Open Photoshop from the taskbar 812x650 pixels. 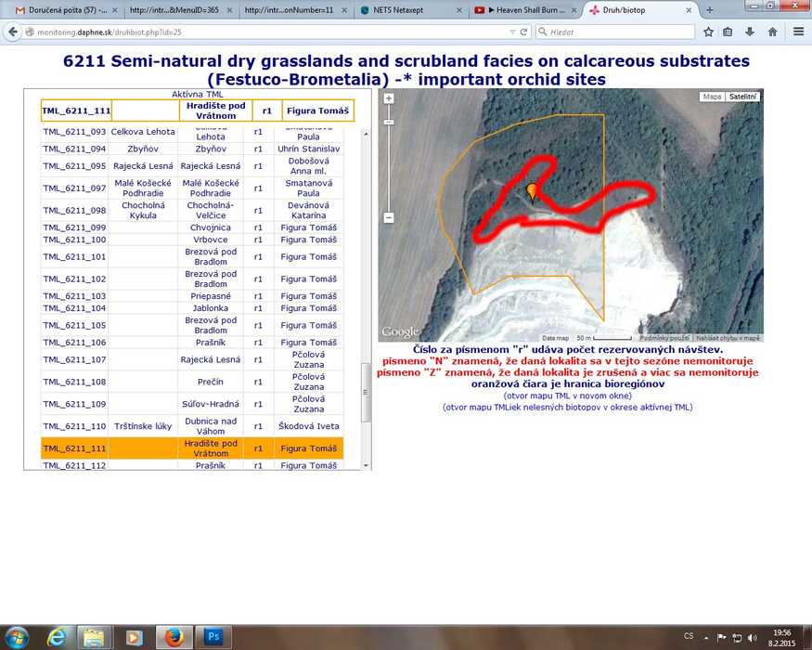click(x=213, y=637)
